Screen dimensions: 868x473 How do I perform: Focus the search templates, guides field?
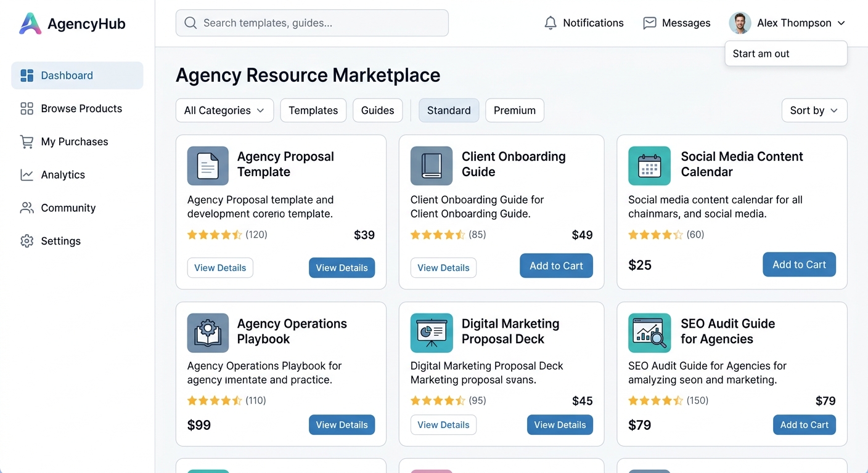[312, 23]
